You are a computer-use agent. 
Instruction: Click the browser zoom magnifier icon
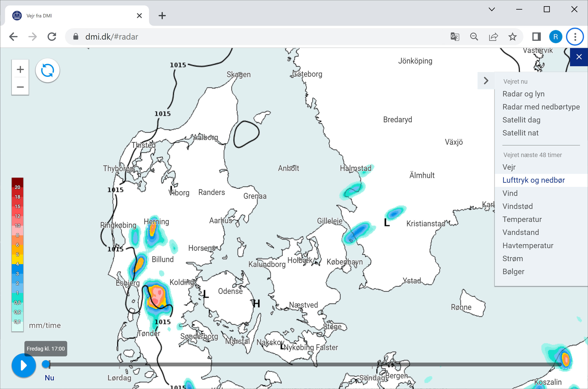(474, 37)
